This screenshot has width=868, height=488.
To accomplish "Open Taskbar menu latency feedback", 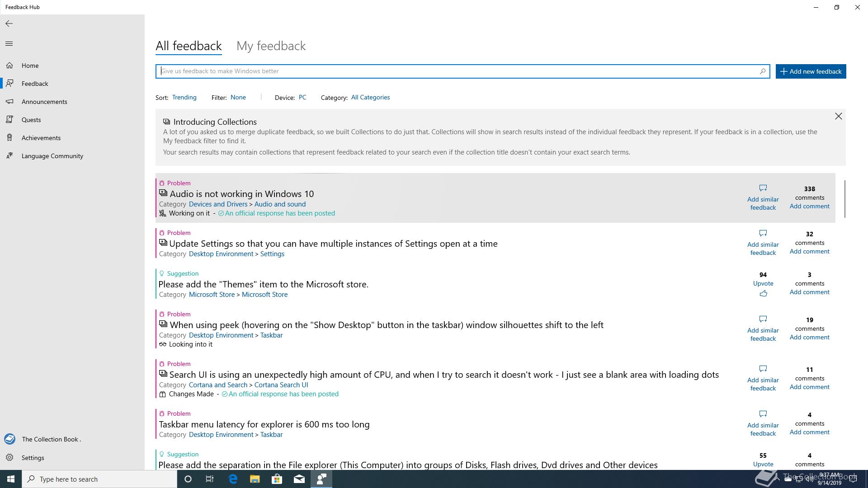I will [264, 424].
